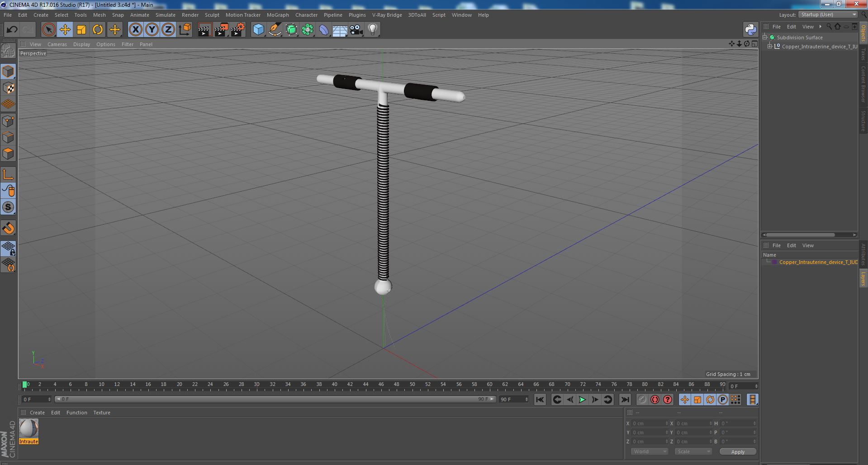Select the Live Selection tool
This screenshot has height=465, width=868.
(x=48, y=30)
